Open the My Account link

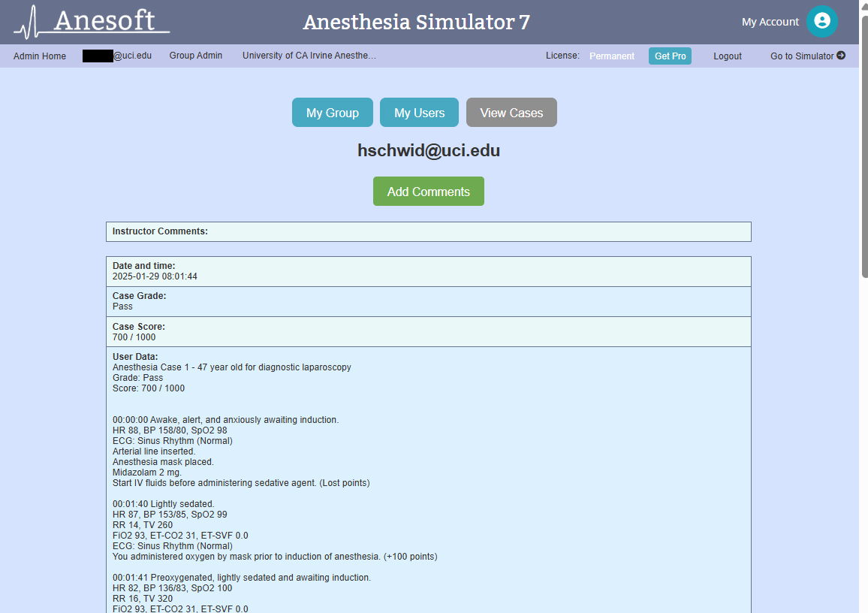click(x=770, y=22)
